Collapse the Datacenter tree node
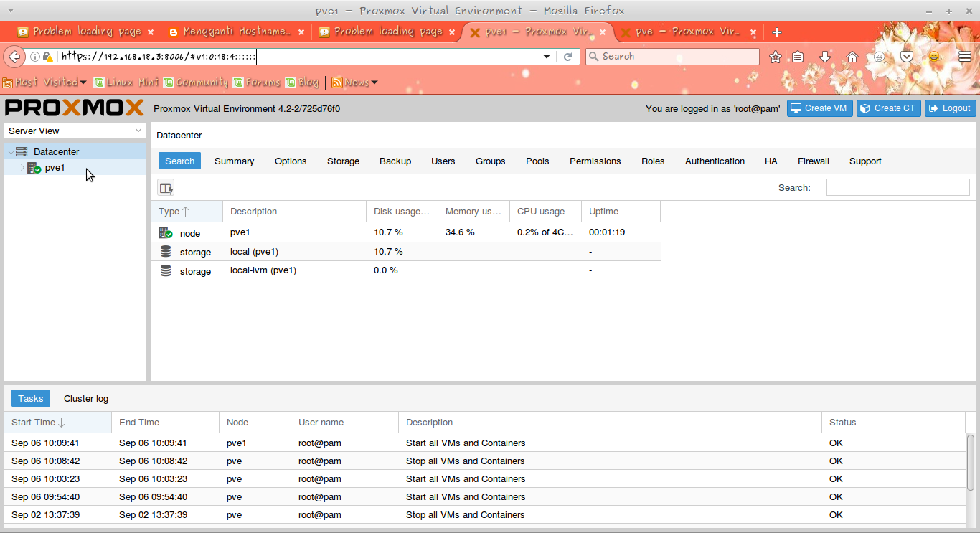Viewport: 980px width, 533px height. [x=10, y=152]
